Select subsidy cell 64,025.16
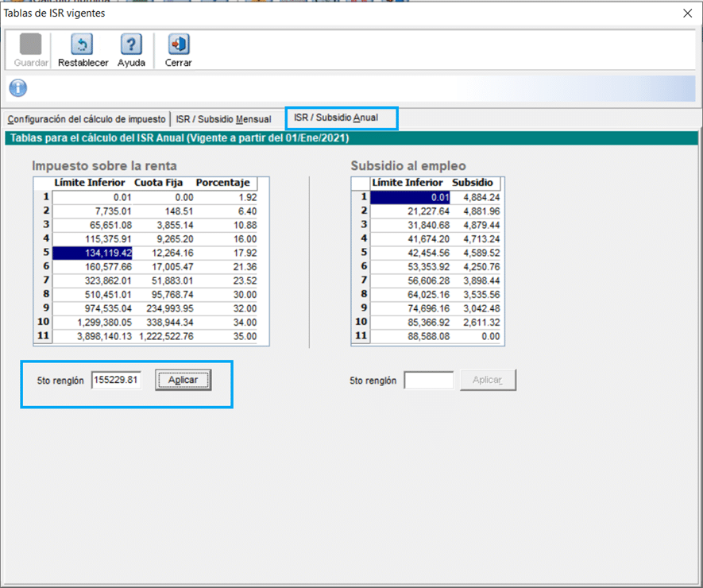Image resolution: width=703 pixels, height=588 pixels. click(x=410, y=295)
